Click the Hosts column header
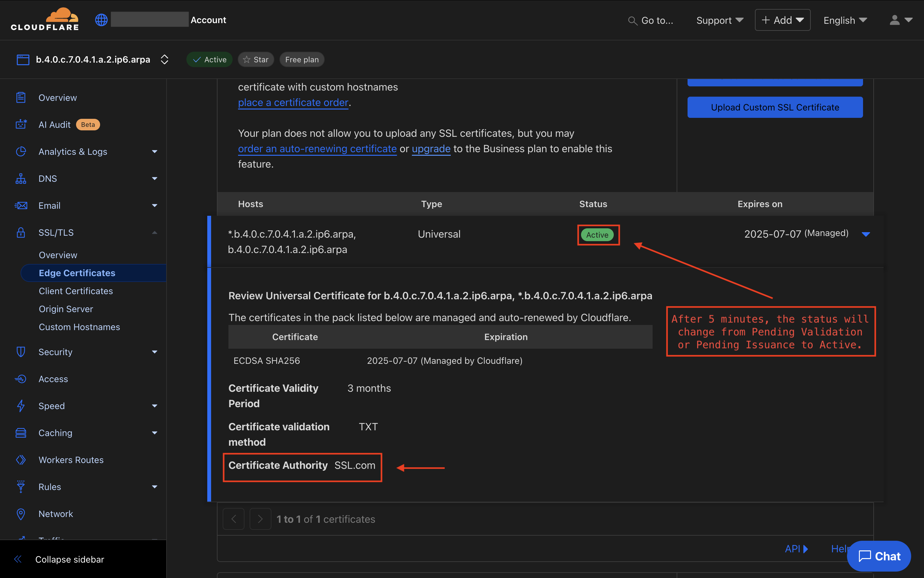Screen dimensions: 924x578 point(251,204)
